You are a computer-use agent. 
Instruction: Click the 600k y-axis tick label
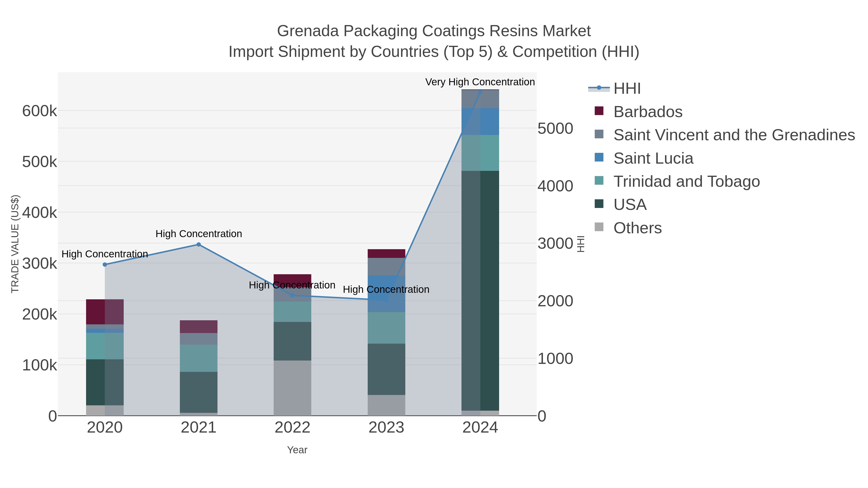tap(40, 111)
